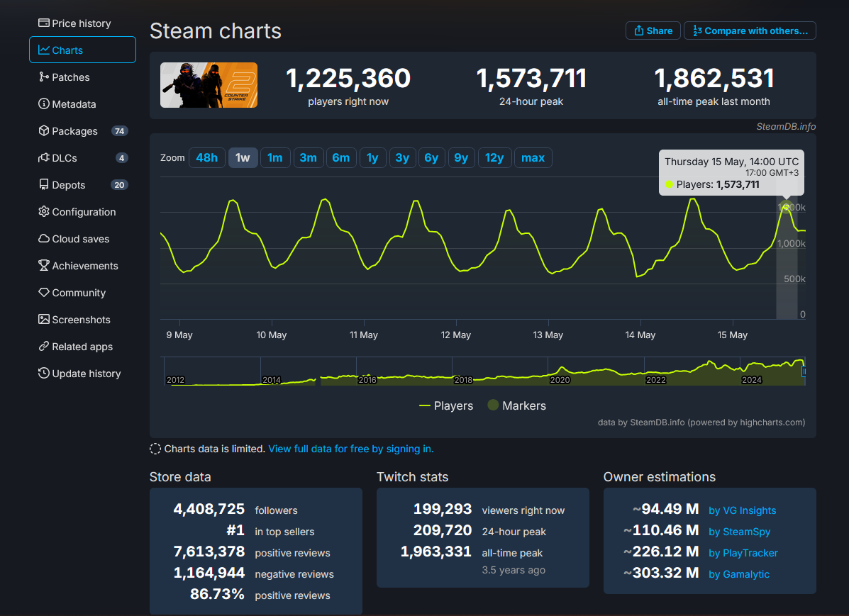The height and width of the screenshot is (616, 849).
Task: Click the Related apps link icon
Action: pos(44,347)
